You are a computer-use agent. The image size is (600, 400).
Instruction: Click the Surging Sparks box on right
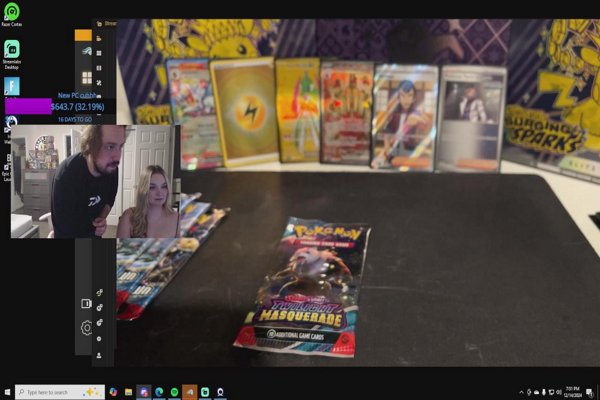[553, 98]
